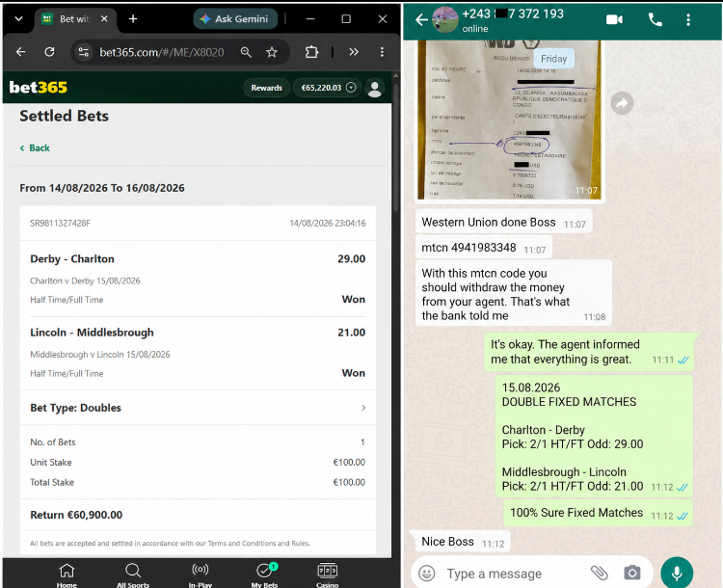Open My Bets in bottom nav
The image size is (723, 588).
(264, 575)
